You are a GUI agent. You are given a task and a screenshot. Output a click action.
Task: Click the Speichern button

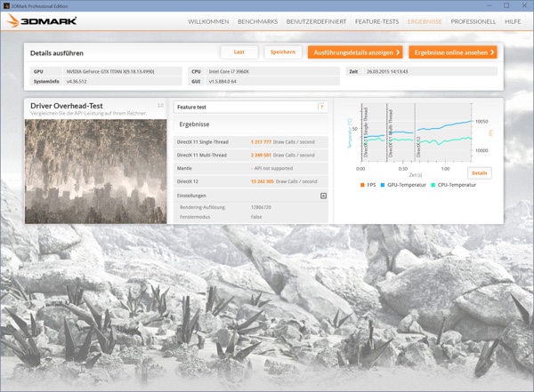(x=283, y=52)
